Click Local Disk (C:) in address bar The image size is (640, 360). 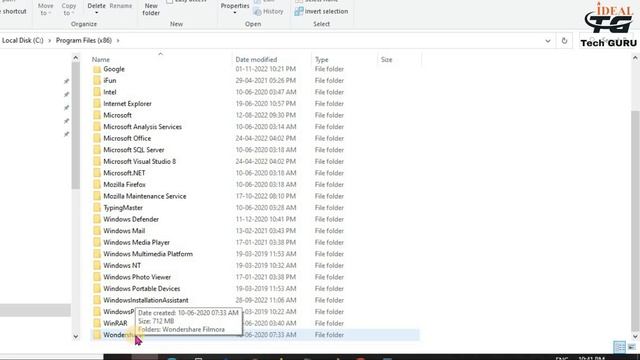[x=22, y=40]
